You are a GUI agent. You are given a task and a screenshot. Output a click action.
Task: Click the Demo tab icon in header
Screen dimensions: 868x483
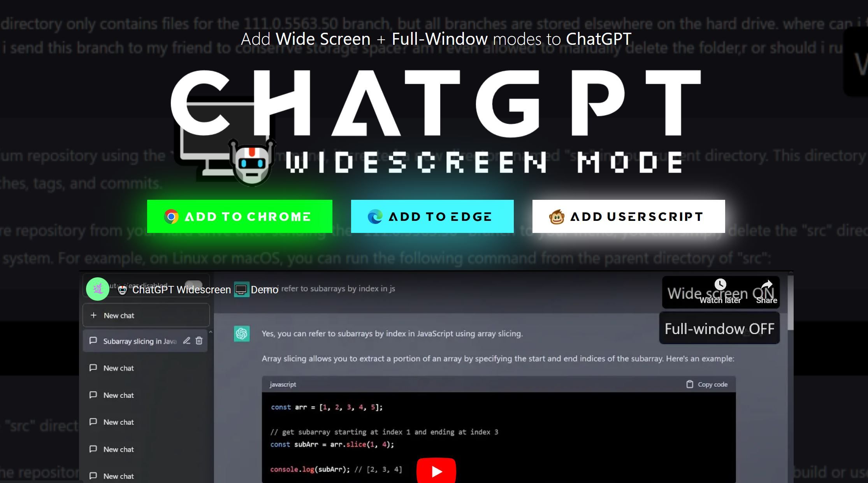[241, 290]
